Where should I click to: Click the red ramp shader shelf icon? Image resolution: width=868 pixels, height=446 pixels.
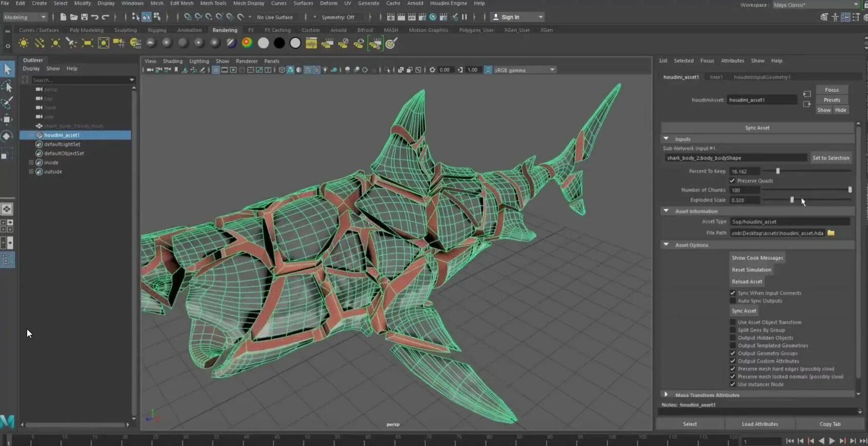(247, 44)
